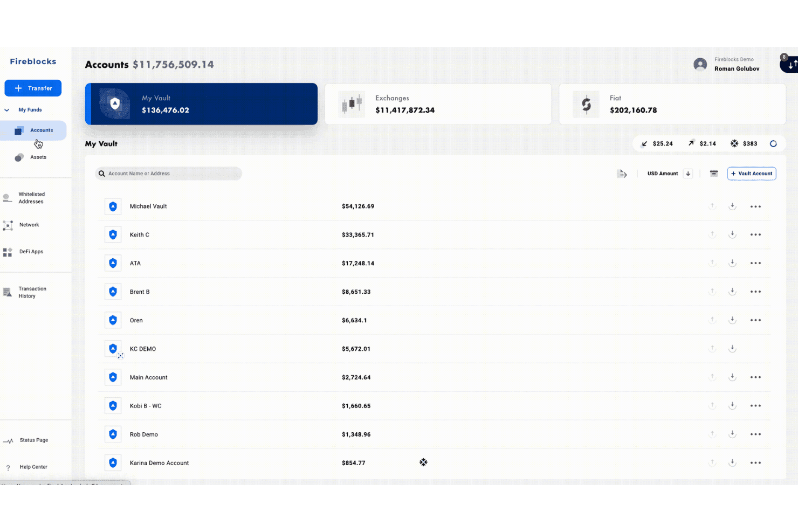Open Michael Vault more options menu
Viewport: 798px width, 532px height.
click(755, 206)
